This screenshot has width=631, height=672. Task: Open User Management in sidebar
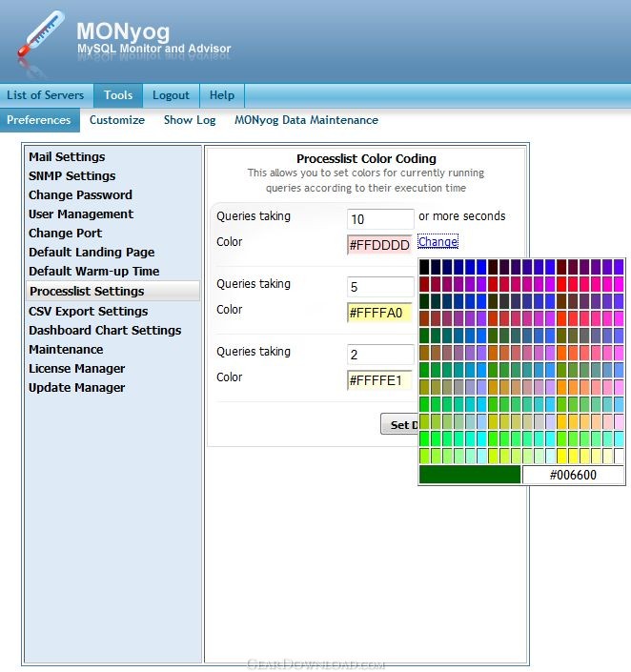(81, 214)
